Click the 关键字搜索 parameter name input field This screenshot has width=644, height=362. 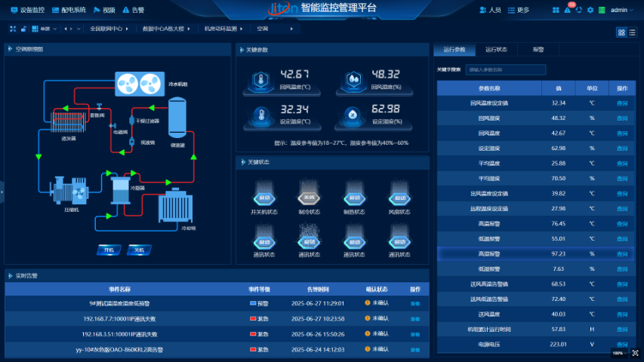505,69
